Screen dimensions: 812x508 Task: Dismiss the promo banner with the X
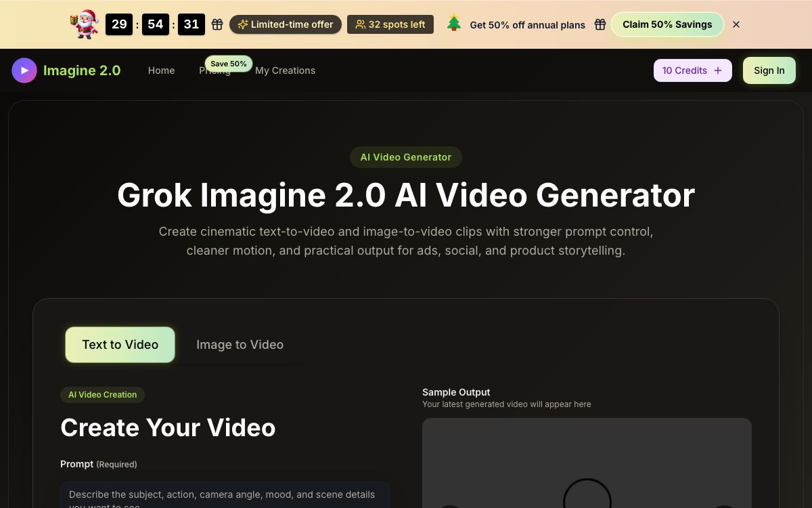click(736, 24)
